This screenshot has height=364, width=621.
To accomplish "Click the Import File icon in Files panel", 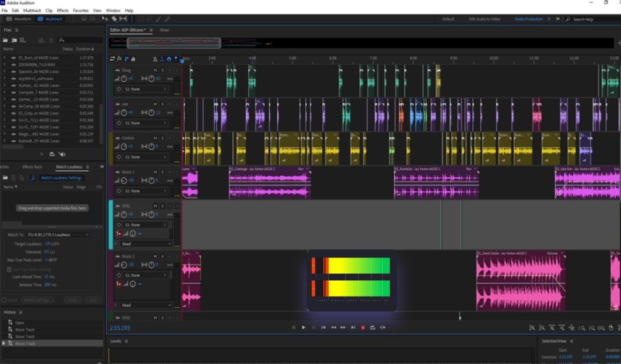I will coord(14,40).
